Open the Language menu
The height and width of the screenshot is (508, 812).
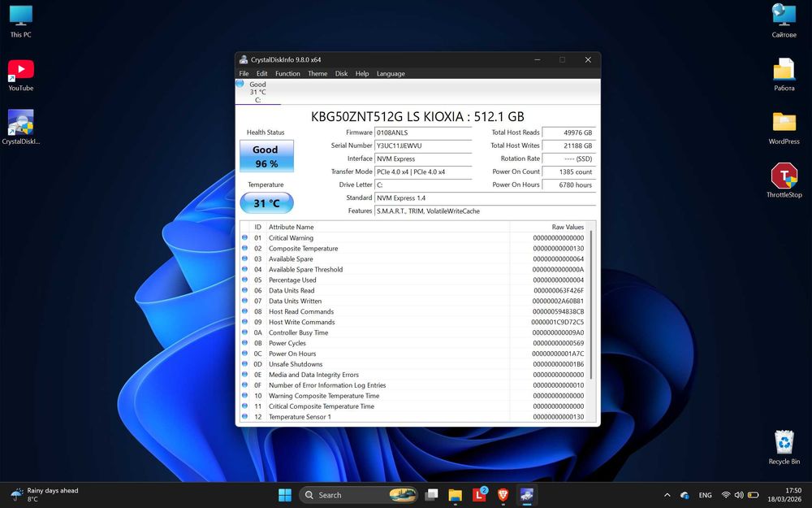point(391,74)
